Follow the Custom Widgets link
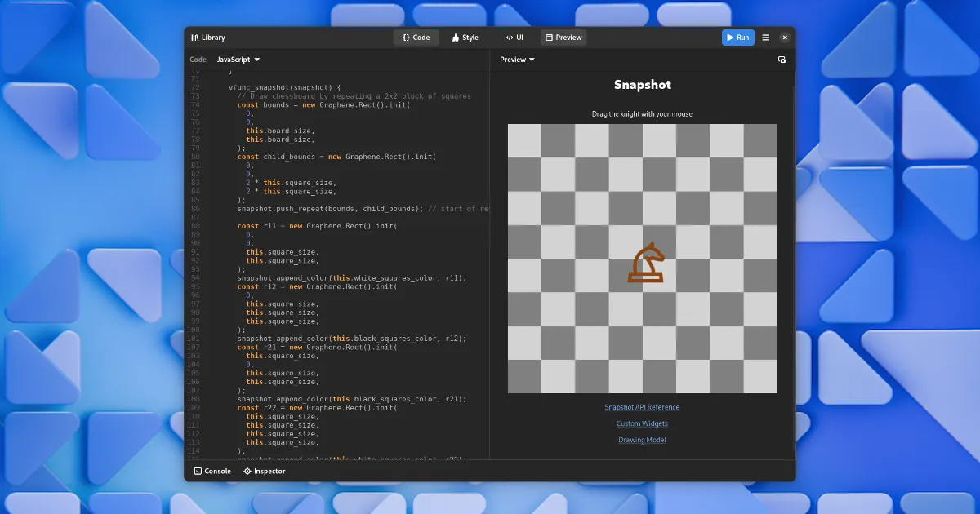This screenshot has width=980, height=514. point(642,423)
